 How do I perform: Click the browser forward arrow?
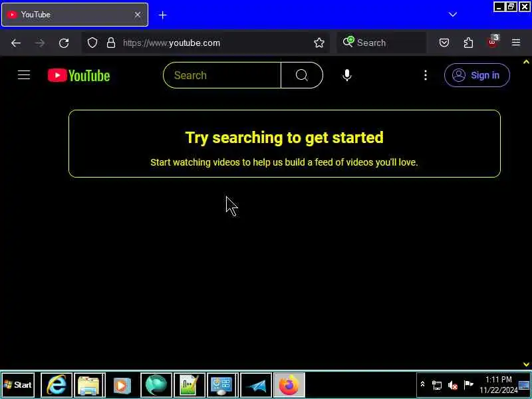tap(40, 43)
